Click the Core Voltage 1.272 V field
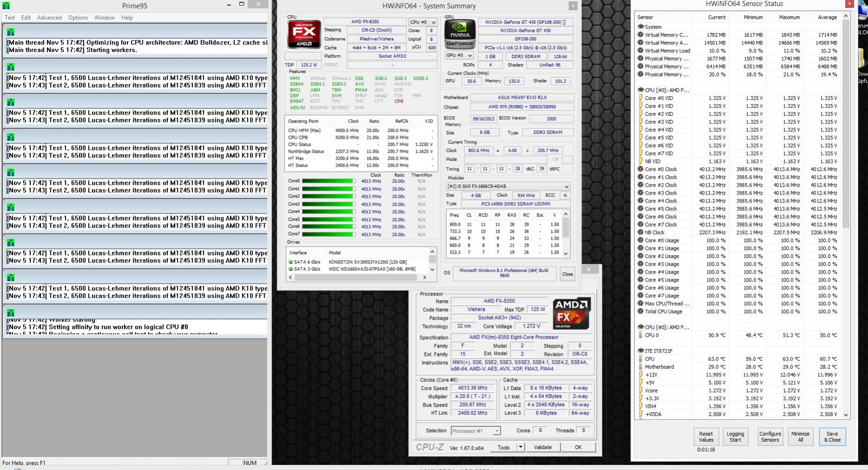 click(530, 326)
